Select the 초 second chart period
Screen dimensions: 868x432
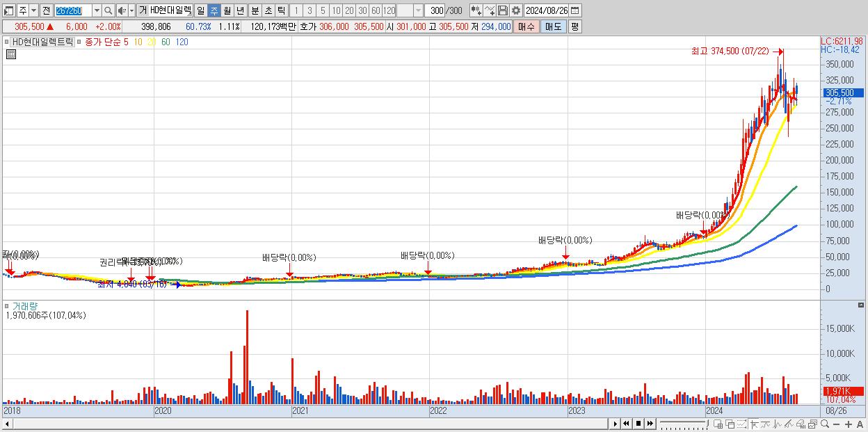pyautogui.click(x=268, y=10)
